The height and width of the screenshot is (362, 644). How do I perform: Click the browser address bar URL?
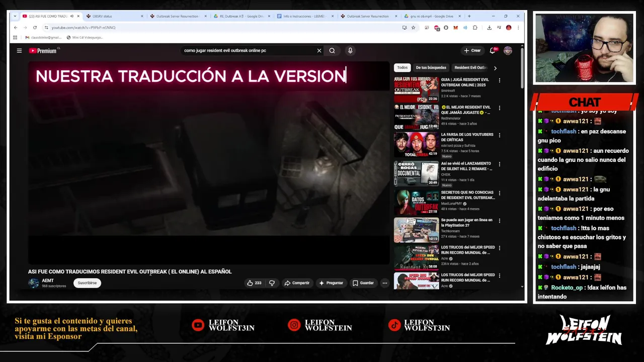[83, 28]
